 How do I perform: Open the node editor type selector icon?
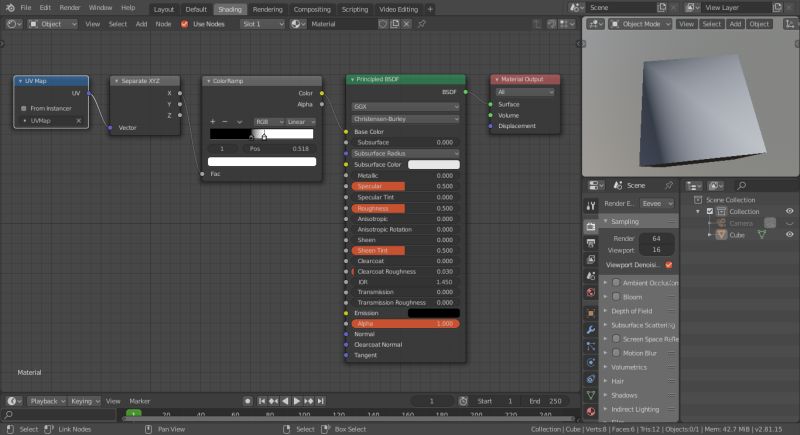pyautogui.click(x=13, y=24)
